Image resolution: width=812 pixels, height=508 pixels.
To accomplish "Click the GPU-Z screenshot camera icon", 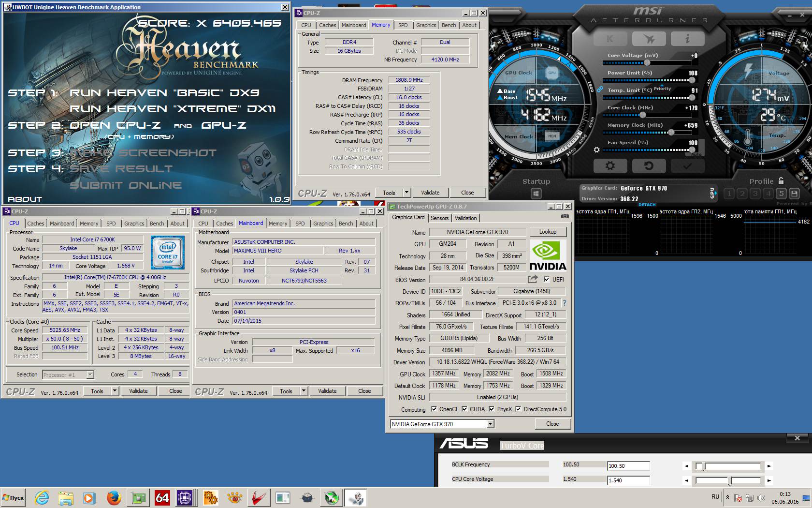I will coord(565,216).
